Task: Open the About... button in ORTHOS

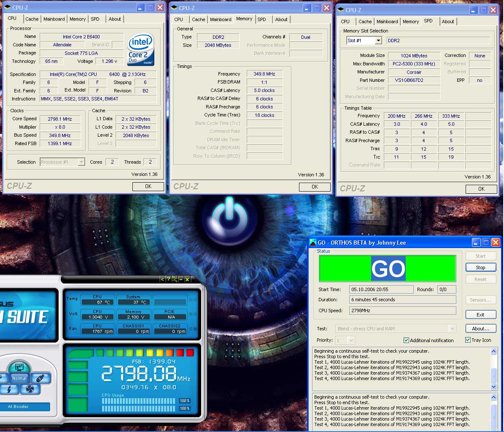Action: point(480,329)
